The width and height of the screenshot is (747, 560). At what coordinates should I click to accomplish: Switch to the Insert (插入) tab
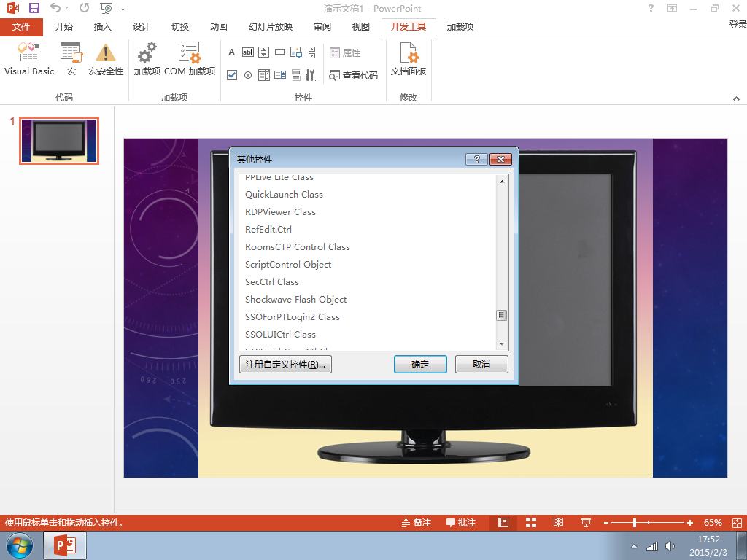pos(102,27)
